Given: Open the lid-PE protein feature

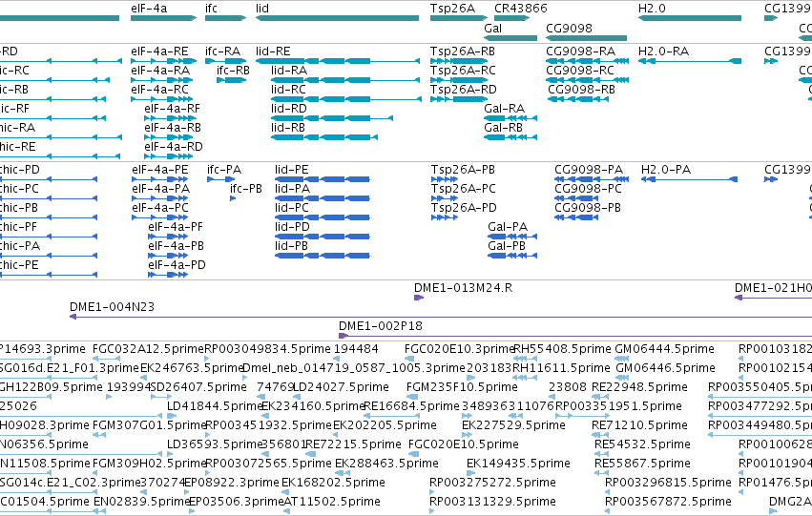Looking at the screenshot, I should 323,179.
